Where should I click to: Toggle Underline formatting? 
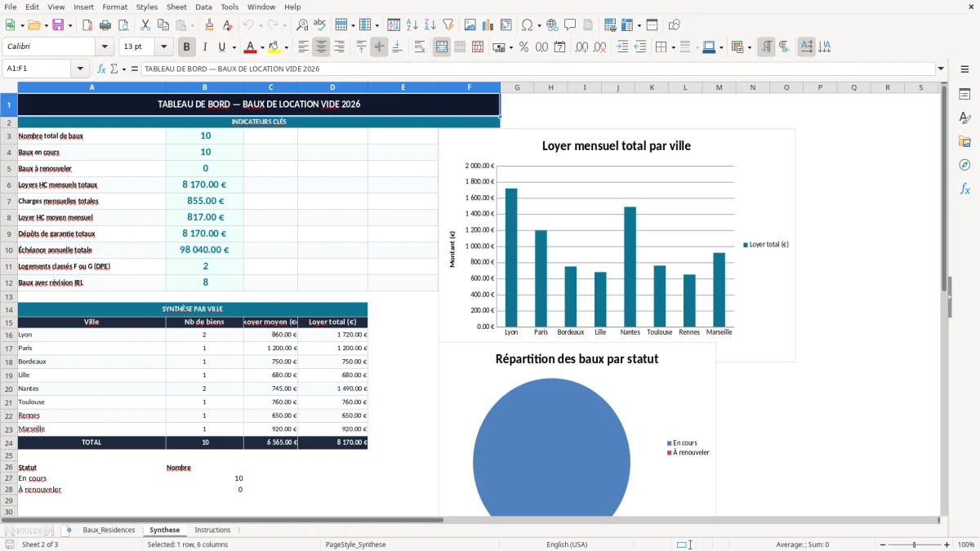click(222, 47)
